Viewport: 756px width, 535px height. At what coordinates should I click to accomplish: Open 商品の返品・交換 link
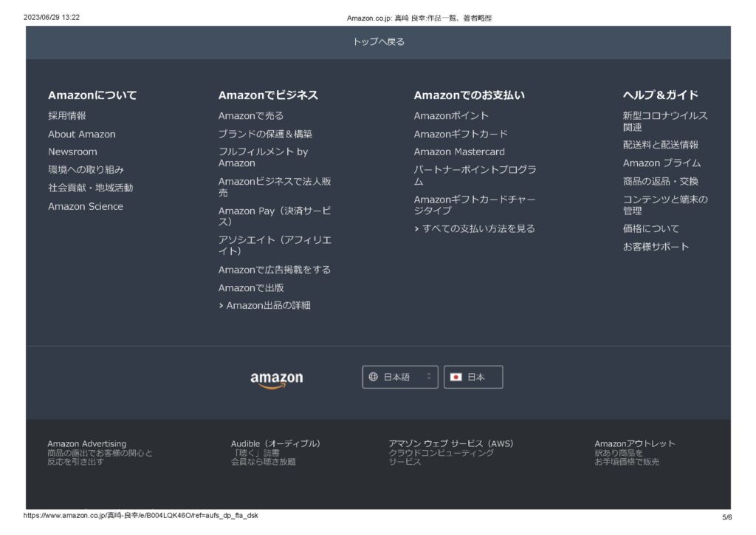[660, 182]
